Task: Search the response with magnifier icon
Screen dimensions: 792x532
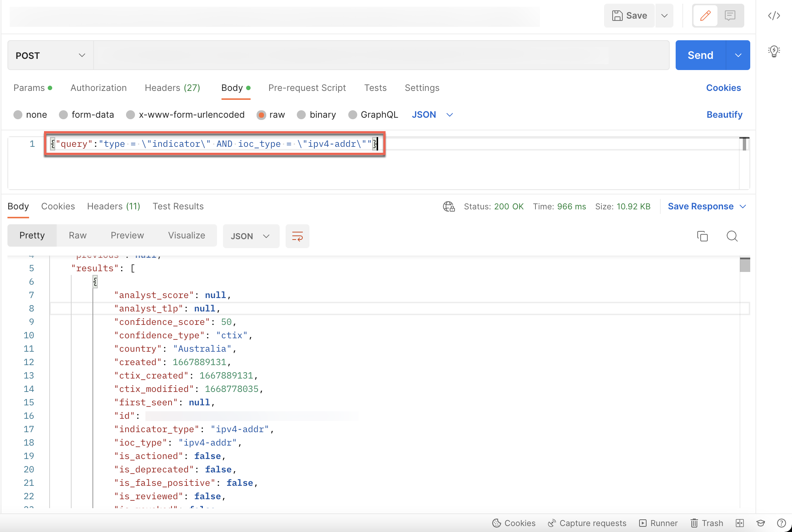Action: pos(732,236)
